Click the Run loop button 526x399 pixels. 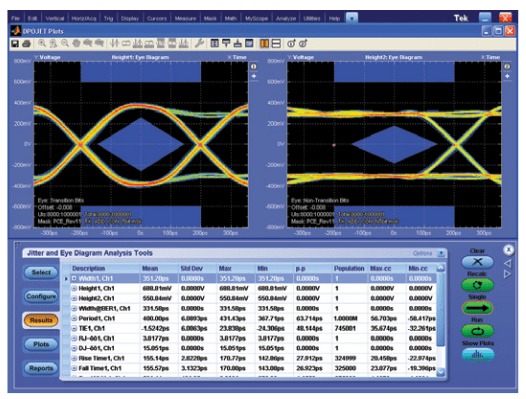pos(477,332)
